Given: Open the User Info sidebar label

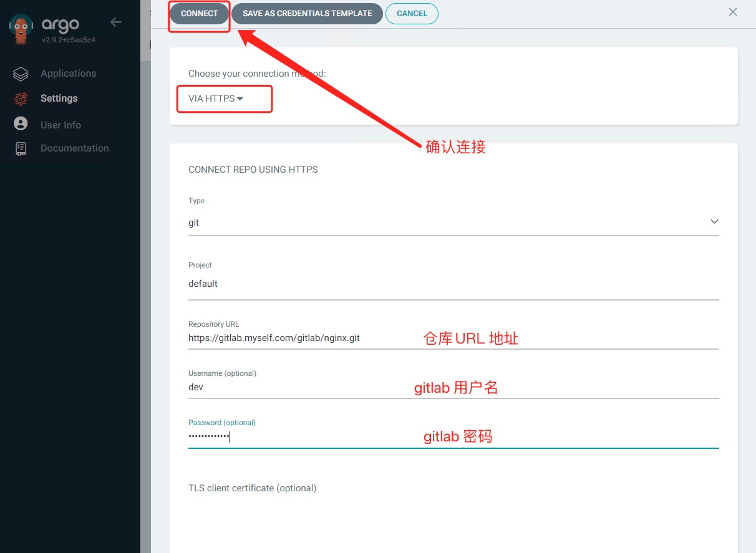Looking at the screenshot, I should pyautogui.click(x=61, y=125).
